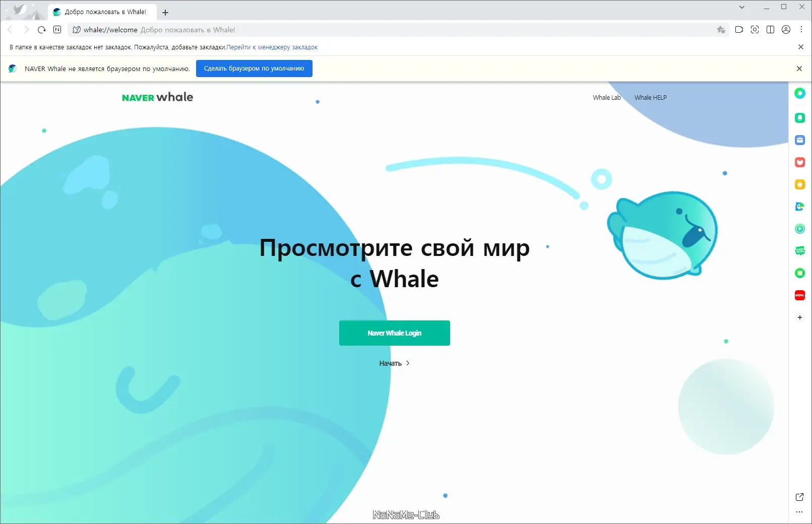The height and width of the screenshot is (524, 812).
Task: Open the teal play-button media player in sidebar
Action: point(800,229)
